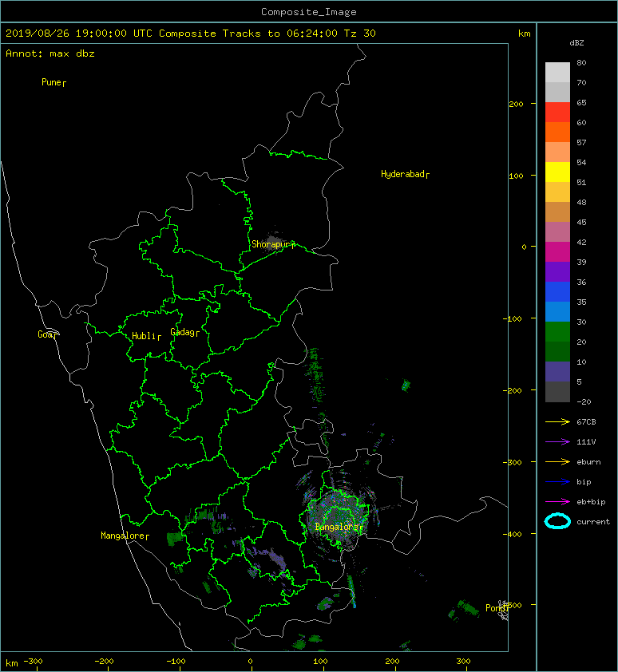Click the magenta eb+bip arrow legend icon
This screenshot has width=618, height=672.
point(557,502)
